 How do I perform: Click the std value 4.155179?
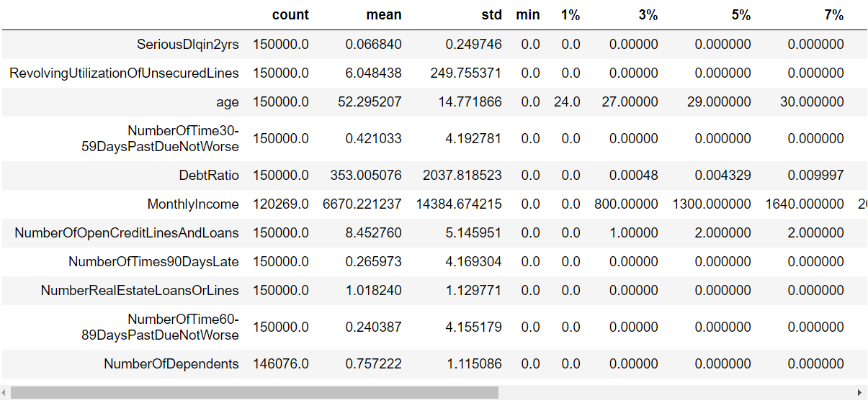pos(474,327)
